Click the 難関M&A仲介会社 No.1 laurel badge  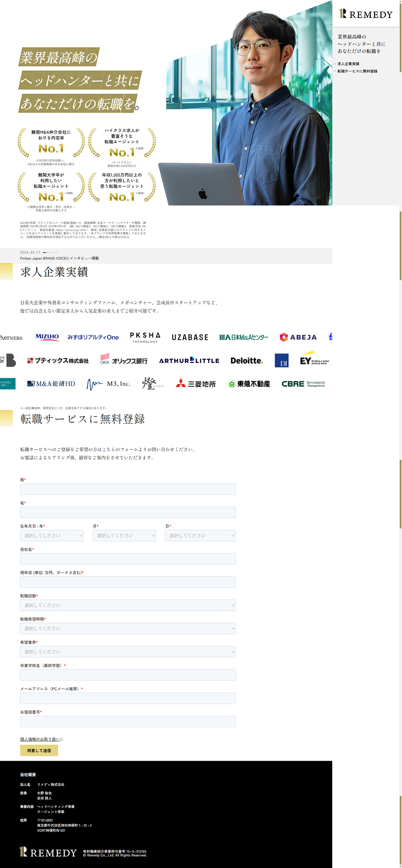click(51, 143)
